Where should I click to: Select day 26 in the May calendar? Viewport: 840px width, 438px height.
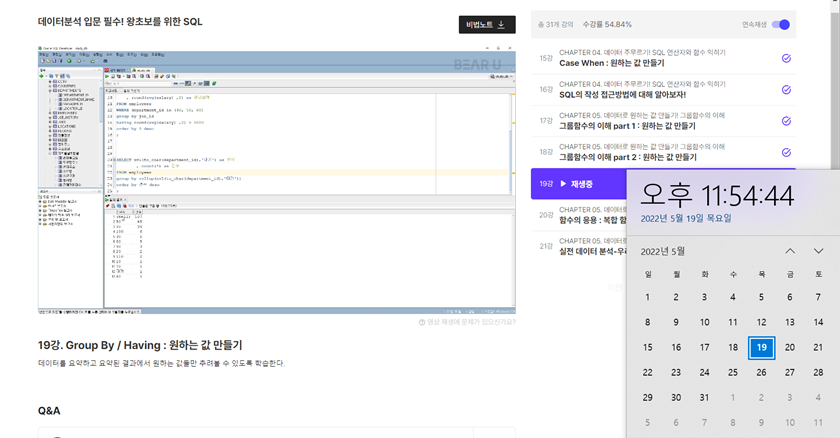[x=761, y=373]
